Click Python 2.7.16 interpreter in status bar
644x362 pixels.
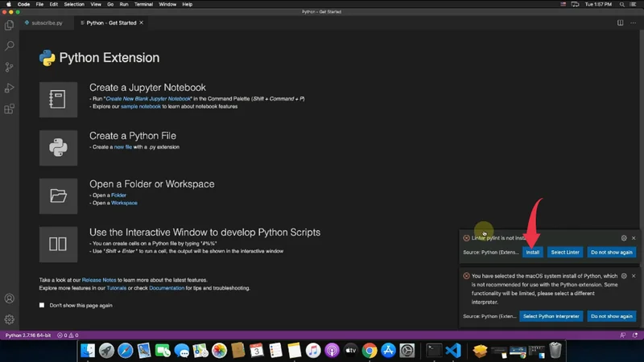(29, 335)
